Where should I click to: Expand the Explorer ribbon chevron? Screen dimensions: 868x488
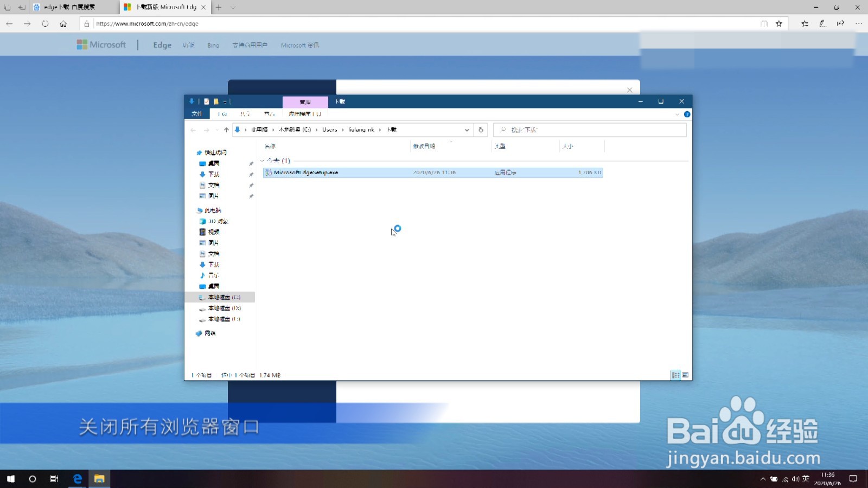[677, 114]
